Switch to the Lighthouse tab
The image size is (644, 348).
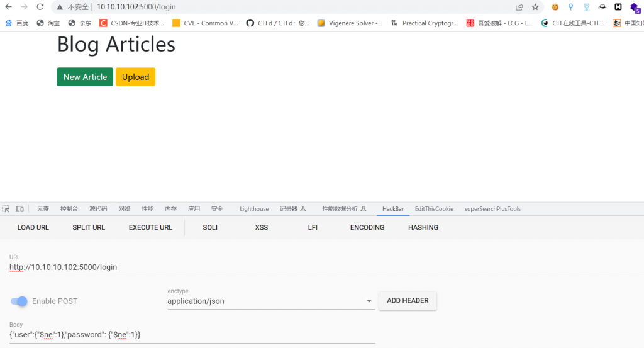click(x=254, y=209)
